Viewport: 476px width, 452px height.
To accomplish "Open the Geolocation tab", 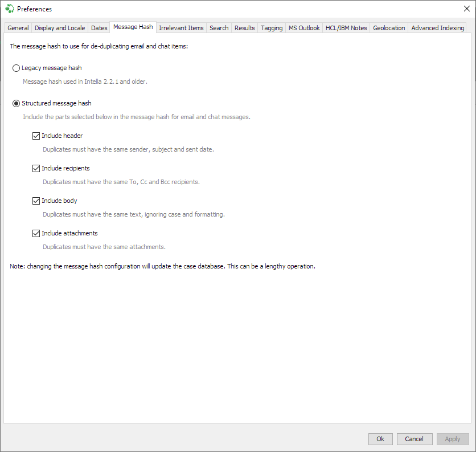I will [x=388, y=27].
